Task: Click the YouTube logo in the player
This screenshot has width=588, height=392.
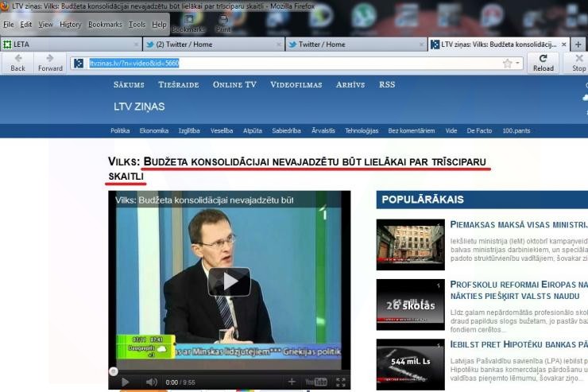Action: coord(315,382)
